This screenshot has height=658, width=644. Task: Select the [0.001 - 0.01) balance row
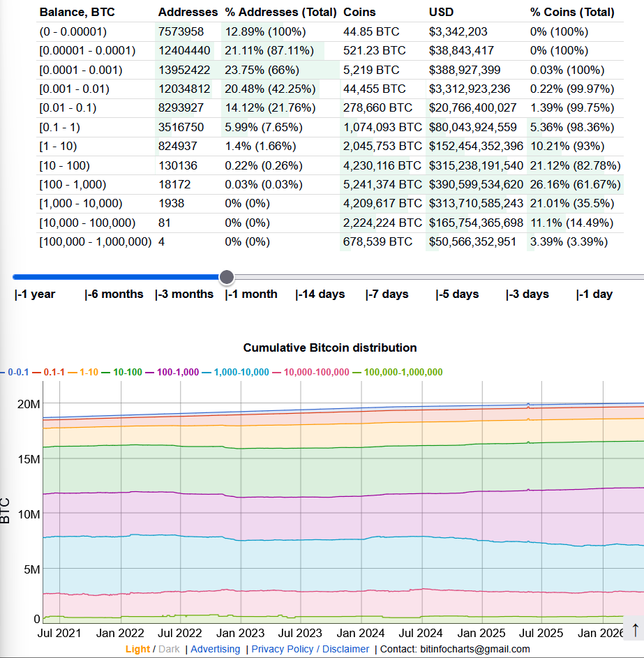click(x=330, y=89)
